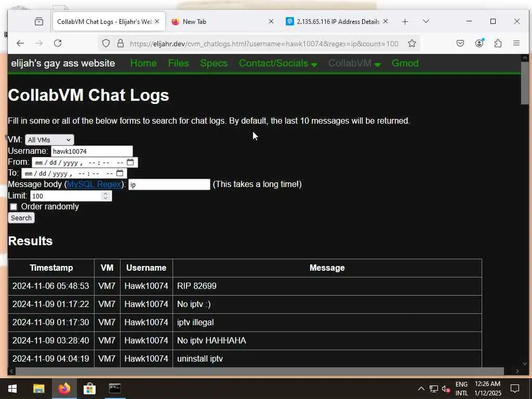The image size is (532, 399).
Task: Click the From date-time field
Action: click(85, 163)
